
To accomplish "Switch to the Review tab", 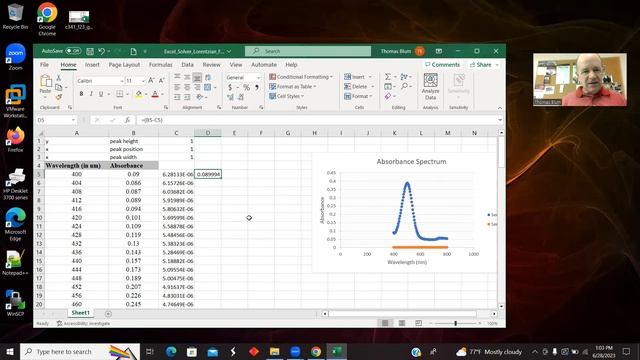I will 211,64.
